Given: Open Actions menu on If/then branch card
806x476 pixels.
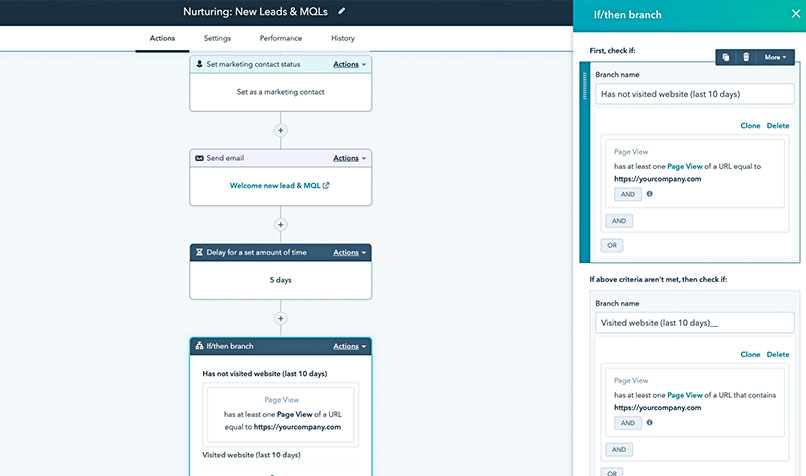Looking at the screenshot, I should [x=350, y=346].
